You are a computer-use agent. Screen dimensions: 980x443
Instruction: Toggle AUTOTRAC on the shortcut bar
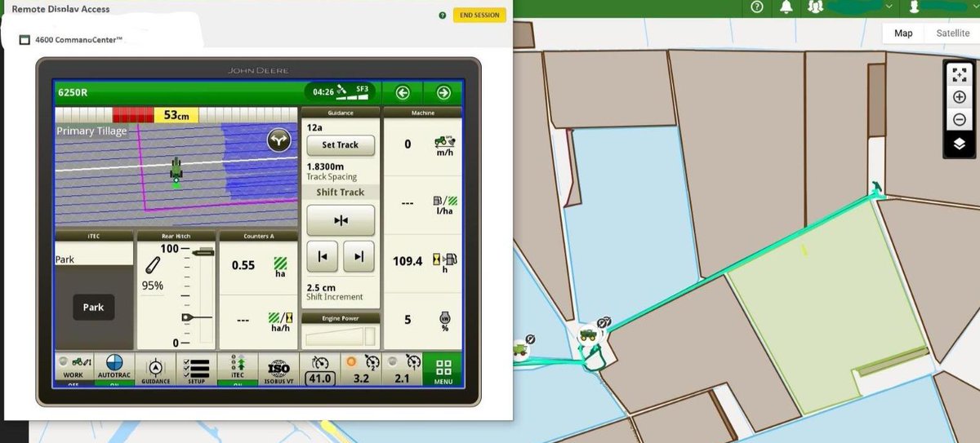(114, 370)
